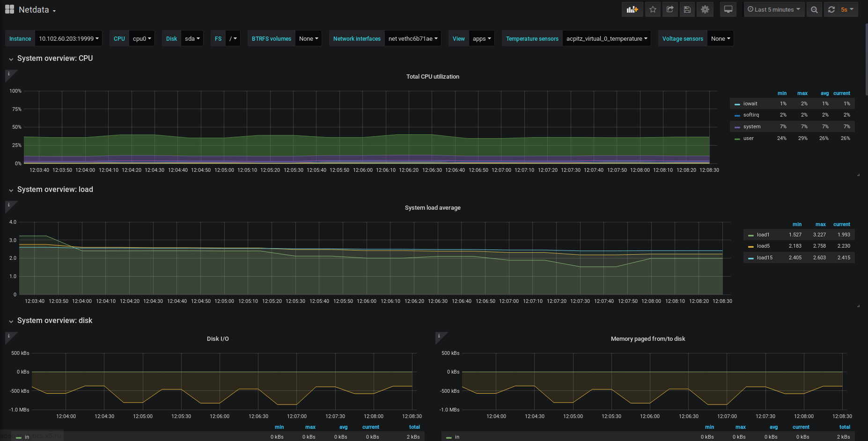
Task: Toggle the load5 series in legend
Action: coord(763,246)
